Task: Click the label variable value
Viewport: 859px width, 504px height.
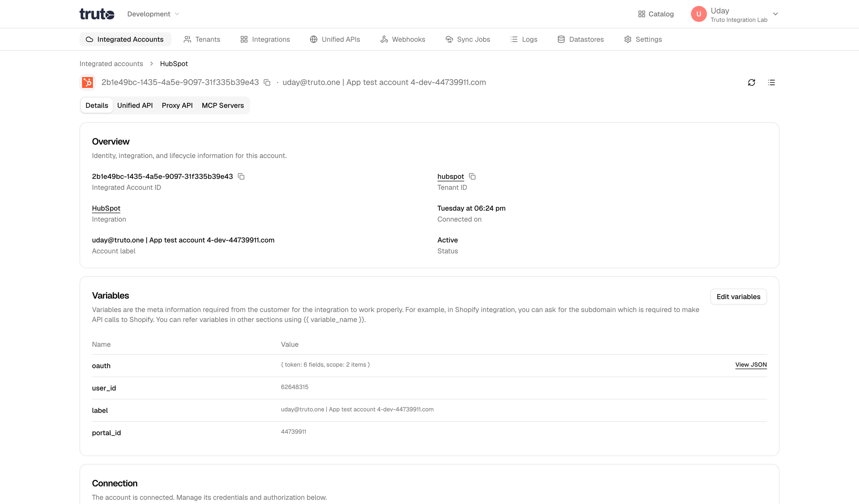Action: (357, 409)
